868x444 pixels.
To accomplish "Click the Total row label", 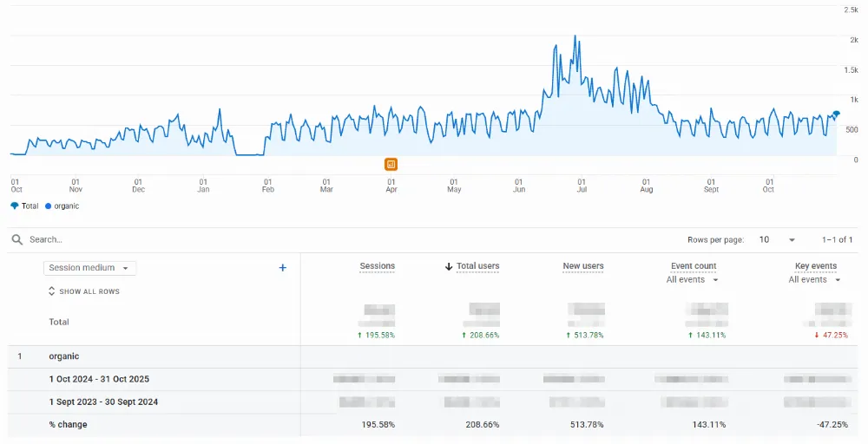I will click(59, 322).
